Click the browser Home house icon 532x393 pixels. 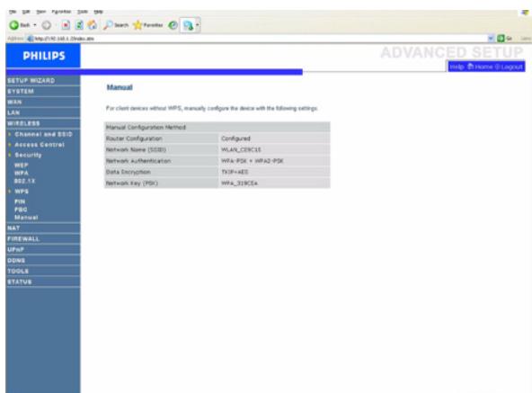tap(93, 25)
